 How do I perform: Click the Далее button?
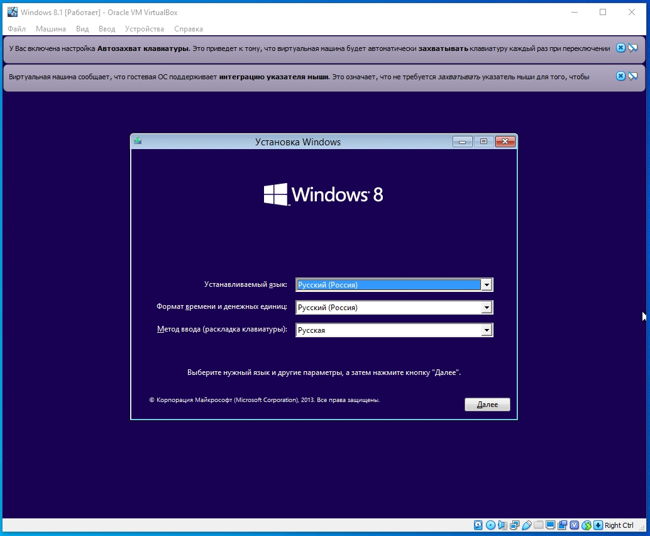[487, 405]
